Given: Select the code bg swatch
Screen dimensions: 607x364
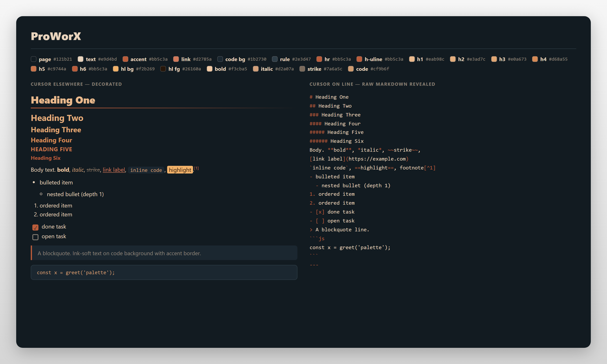Looking at the screenshot, I should (x=220, y=59).
